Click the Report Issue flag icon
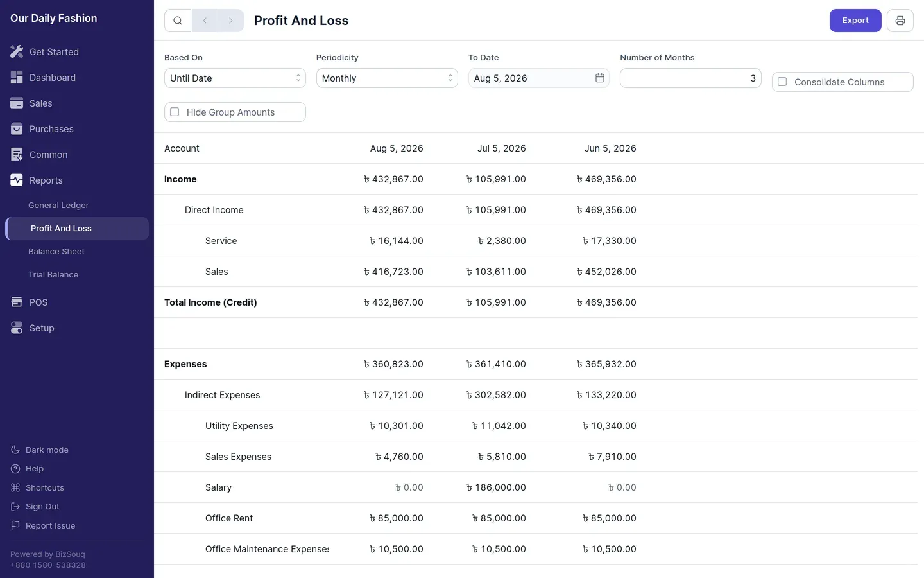This screenshot has width=924, height=578. [15, 525]
